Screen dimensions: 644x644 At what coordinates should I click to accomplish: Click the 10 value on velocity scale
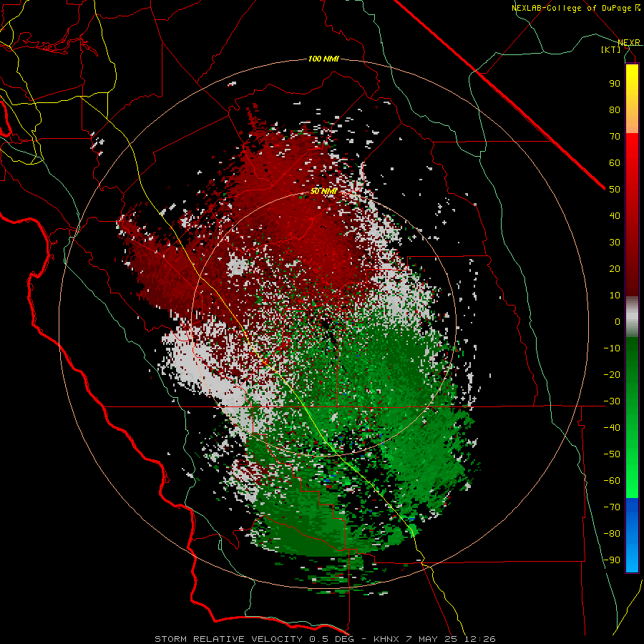point(615,296)
